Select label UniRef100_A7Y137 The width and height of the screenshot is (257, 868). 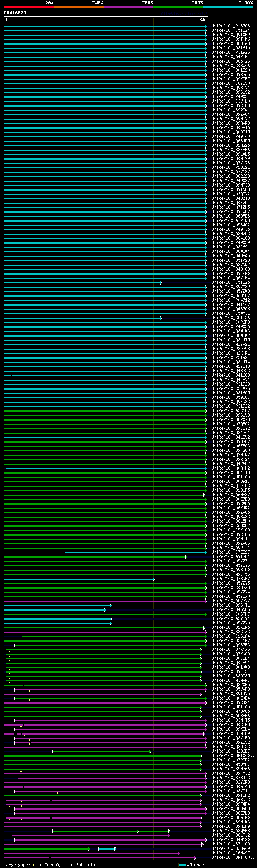coord(230,172)
